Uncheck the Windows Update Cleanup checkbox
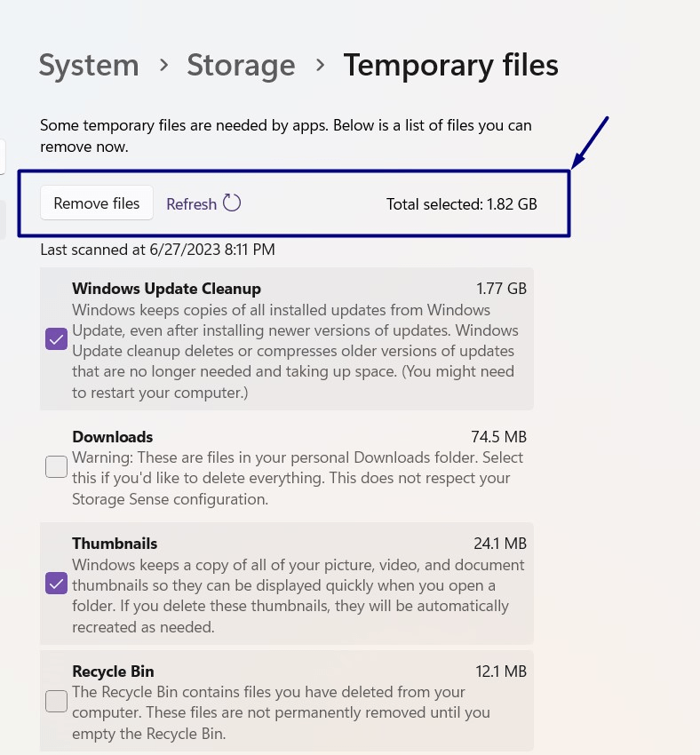The image size is (700, 755). tap(56, 338)
